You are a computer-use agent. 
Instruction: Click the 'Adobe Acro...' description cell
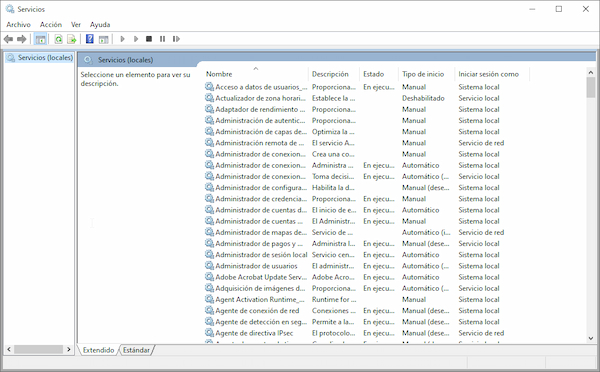point(333,277)
